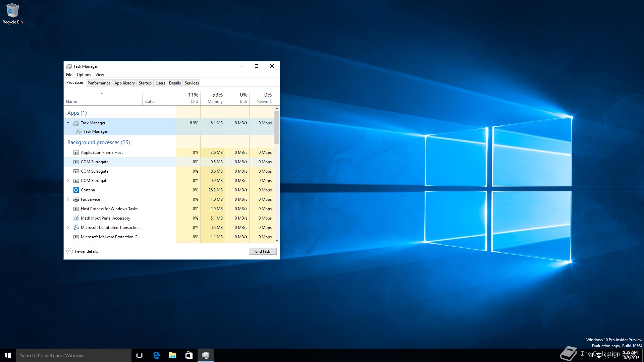The width and height of the screenshot is (644, 362).
Task: Open Task View from the taskbar
Action: coord(140,355)
